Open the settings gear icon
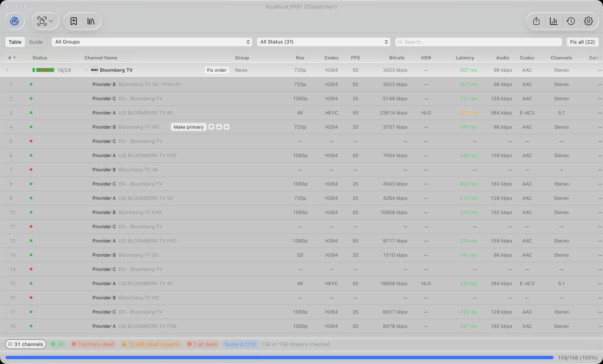The width and height of the screenshot is (603, 364). pyautogui.click(x=588, y=21)
